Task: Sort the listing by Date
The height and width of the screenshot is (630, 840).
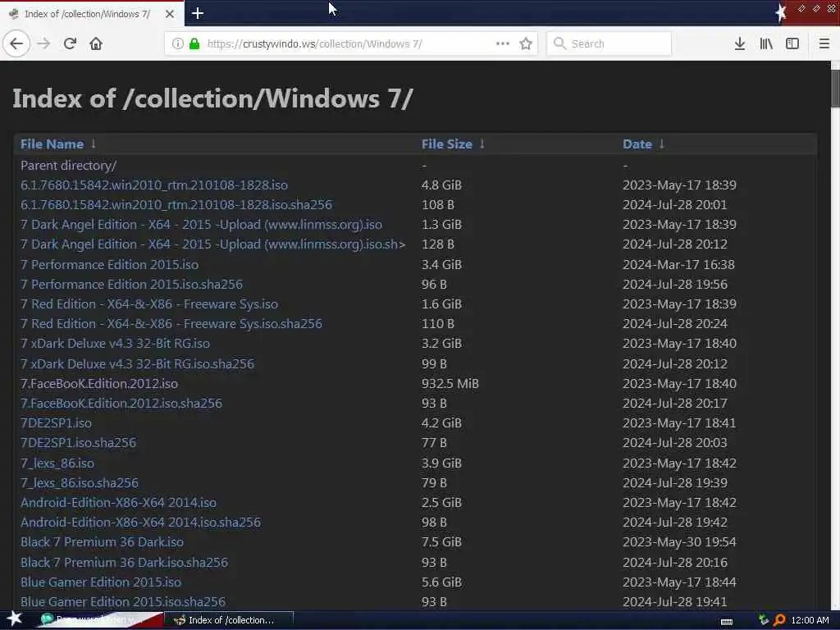Action: [637, 144]
